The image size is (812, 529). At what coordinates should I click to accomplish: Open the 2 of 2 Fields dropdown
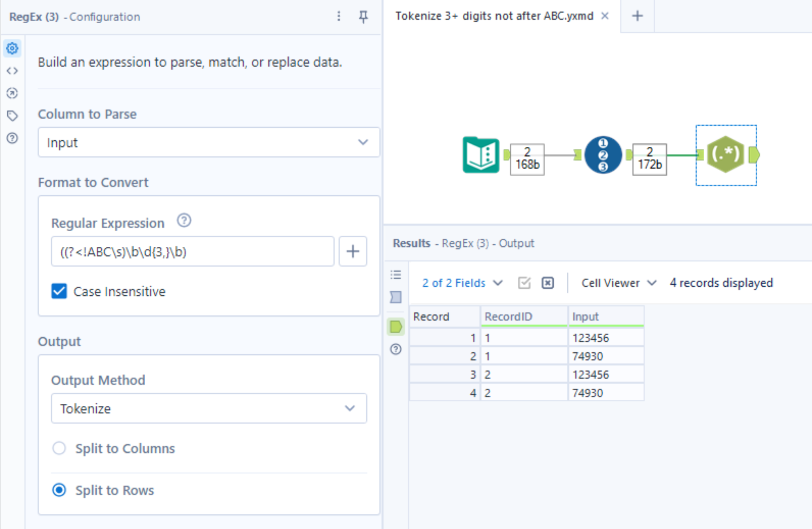click(x=462, y=283)
